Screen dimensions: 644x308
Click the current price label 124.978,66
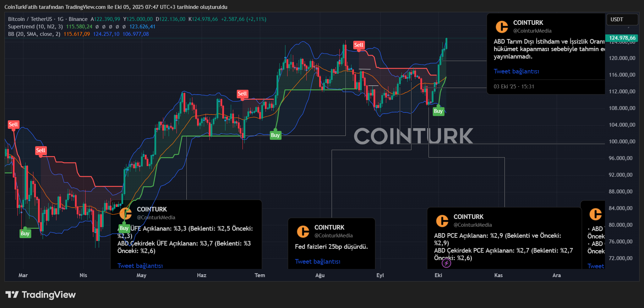pos(622,38)
